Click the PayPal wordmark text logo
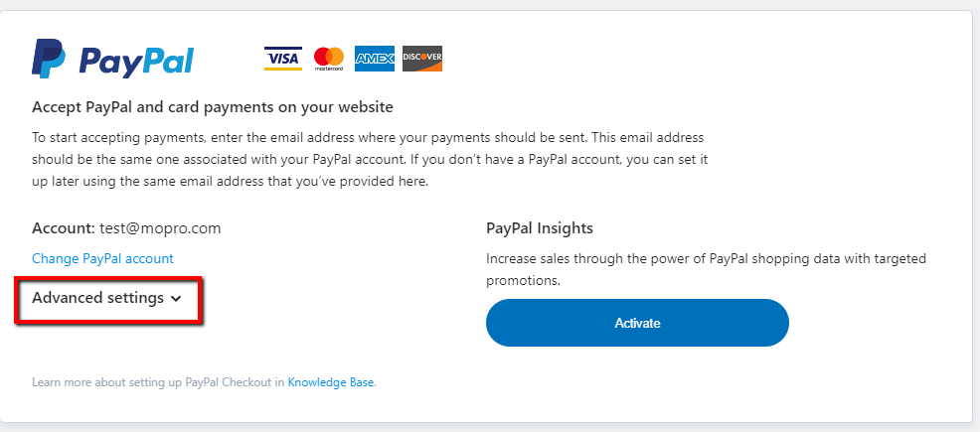This screenshot has height=432, width=980. (136, 62)
